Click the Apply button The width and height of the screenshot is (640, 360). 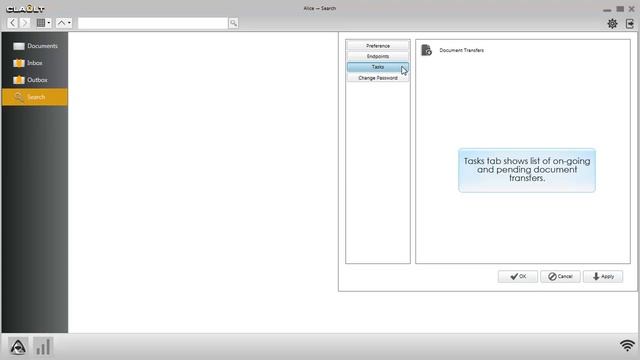pos(603,276)
